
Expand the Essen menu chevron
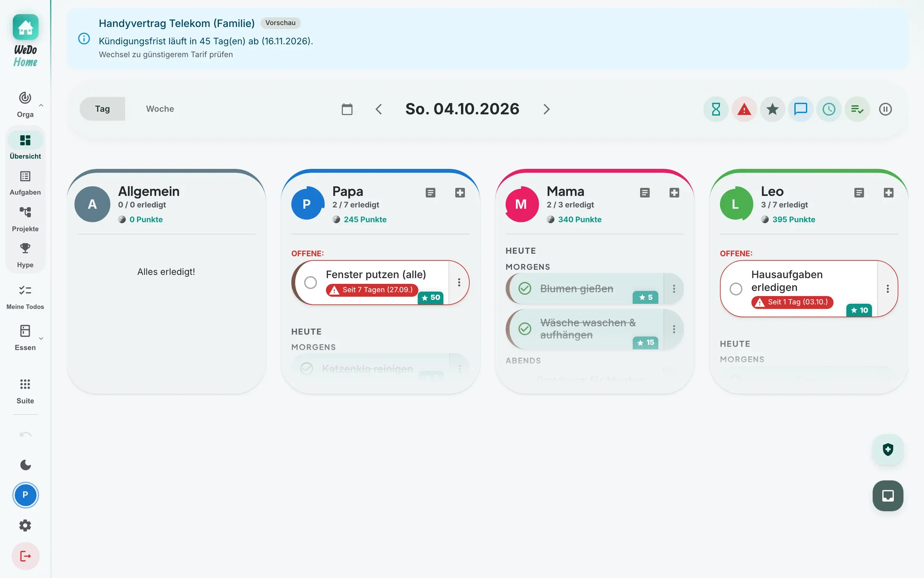[41, 339]
